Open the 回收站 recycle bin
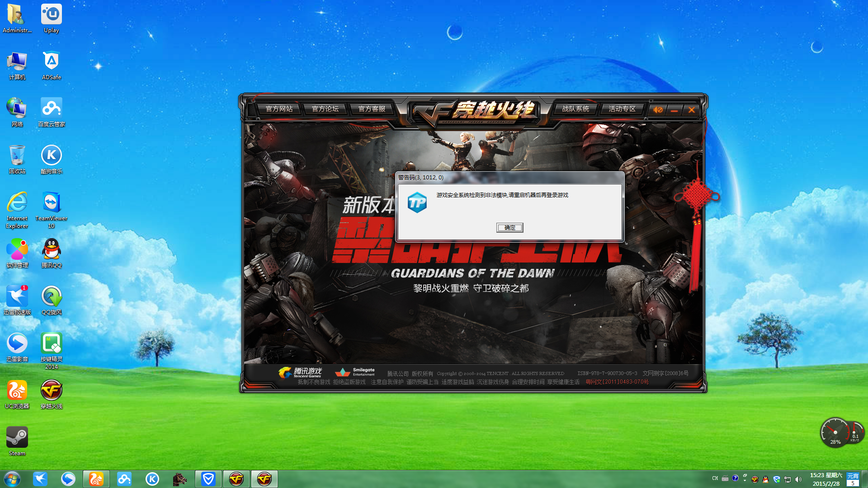Screen dimensions: 868x488 (x=17, y=160)
